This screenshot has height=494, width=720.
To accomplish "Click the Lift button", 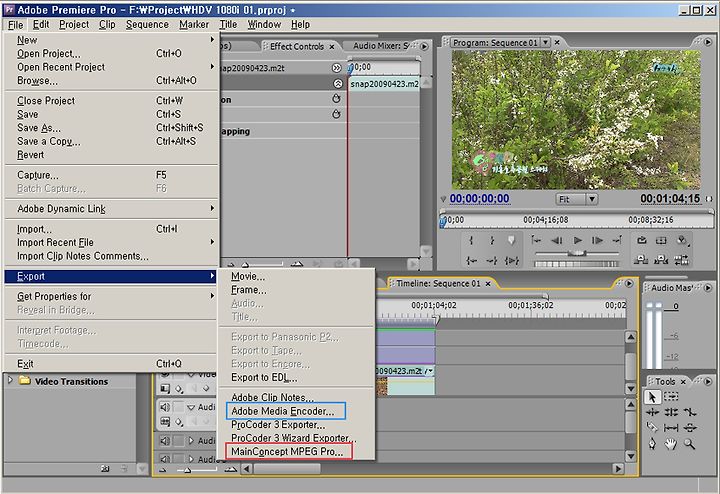I will (x=641, y=260).
